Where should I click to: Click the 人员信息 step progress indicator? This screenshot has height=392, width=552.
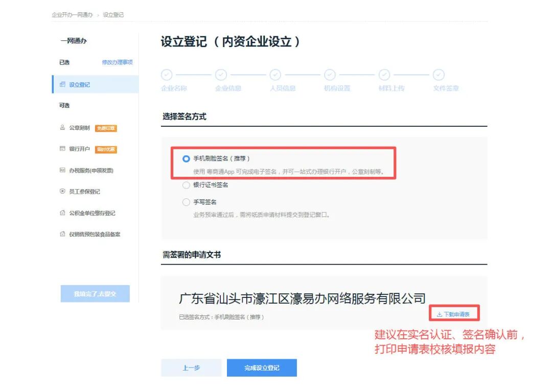275,75
